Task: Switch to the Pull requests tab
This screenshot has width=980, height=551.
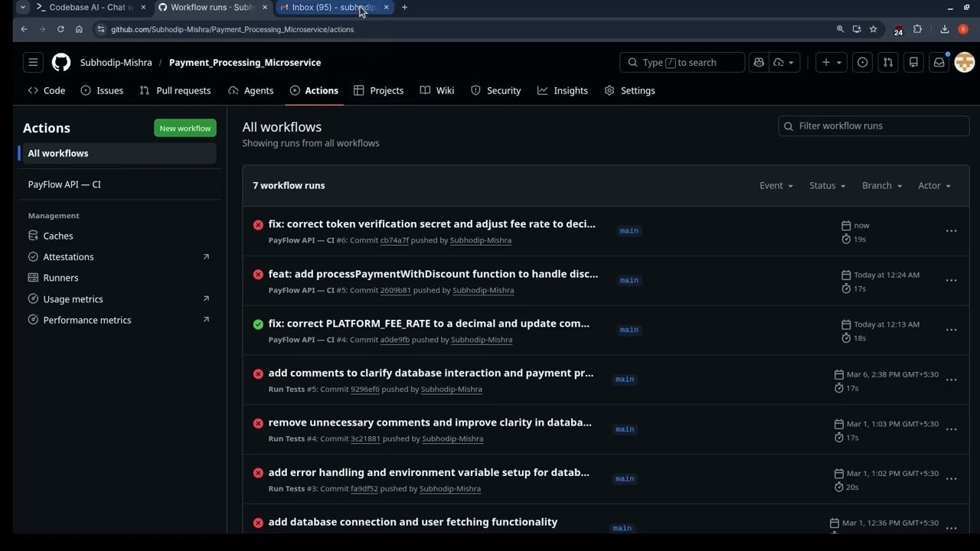Action: pyautogui.click(x=175, y=90)
